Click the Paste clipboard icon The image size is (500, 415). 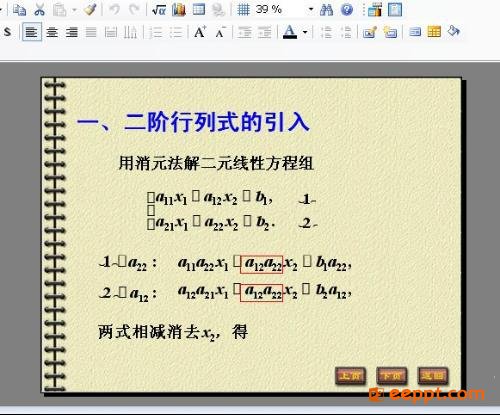tap(59, 10)
